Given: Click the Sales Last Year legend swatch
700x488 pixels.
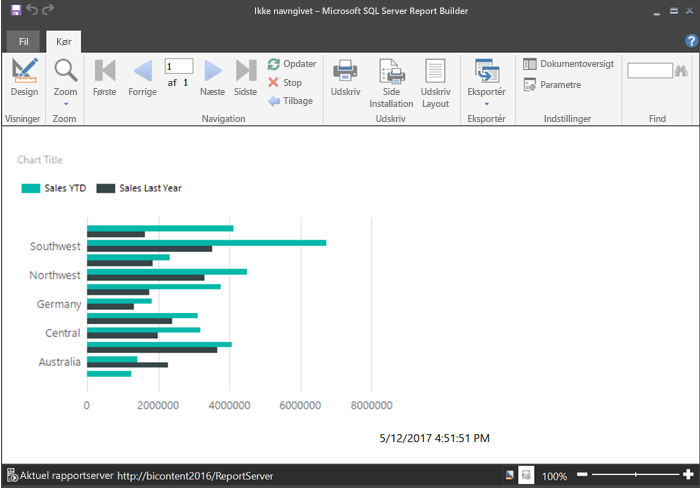Looking at the screenshot, I should tap(106, 188).
